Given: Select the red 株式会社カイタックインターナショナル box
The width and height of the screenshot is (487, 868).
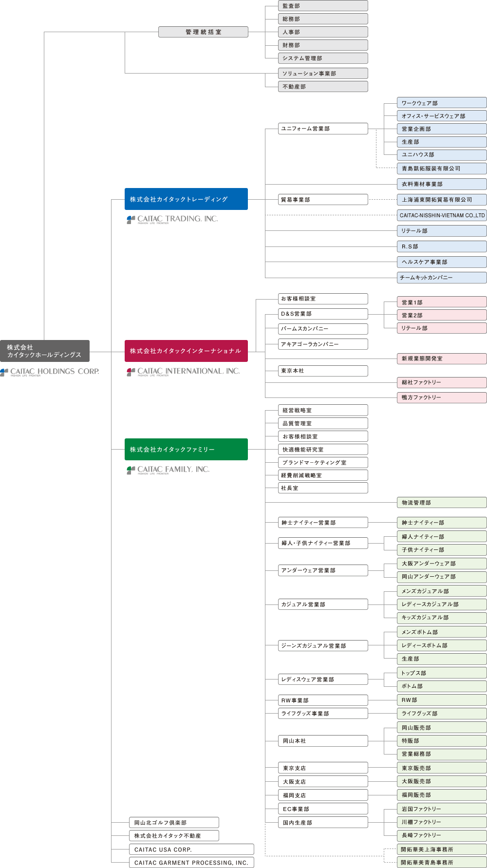Looking at the screenshot, I should [x=186, y=351].
